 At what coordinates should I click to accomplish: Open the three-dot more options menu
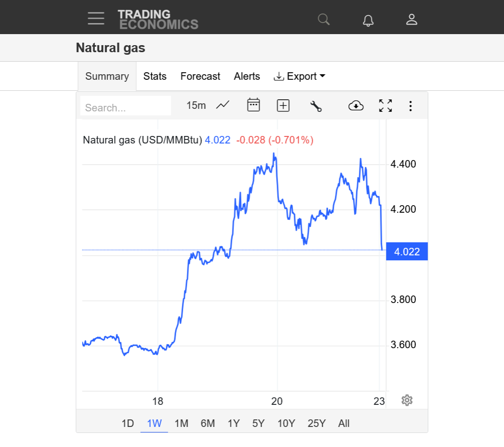(411, 106)
